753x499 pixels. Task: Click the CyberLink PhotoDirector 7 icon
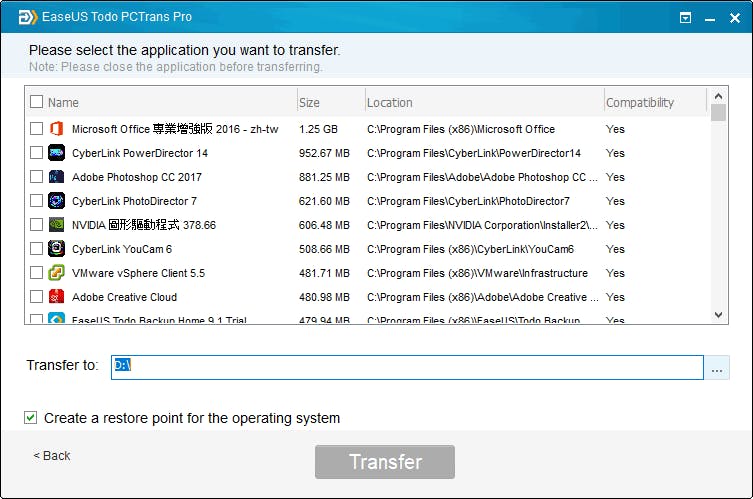click(56, 201)
